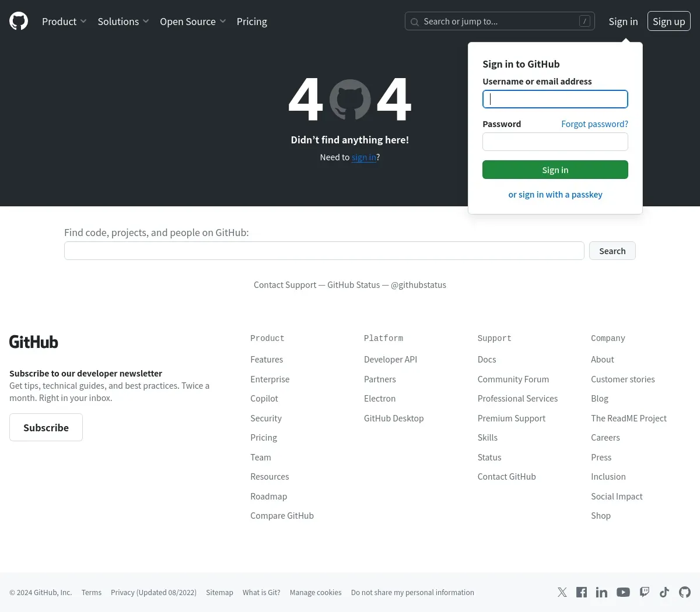Open Enterprise footer link
The height and width of the screenshot is (612, 700).
270,379
